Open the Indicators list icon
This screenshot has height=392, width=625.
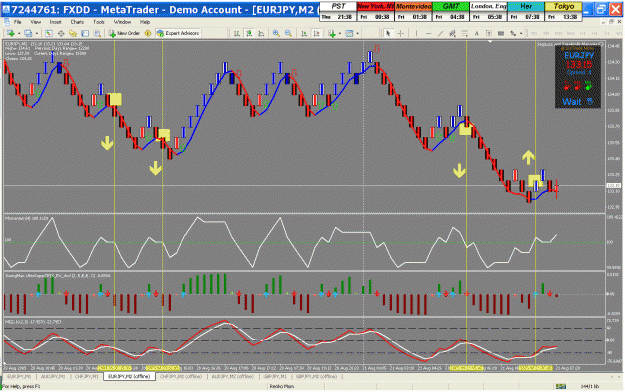coord(332,33)
